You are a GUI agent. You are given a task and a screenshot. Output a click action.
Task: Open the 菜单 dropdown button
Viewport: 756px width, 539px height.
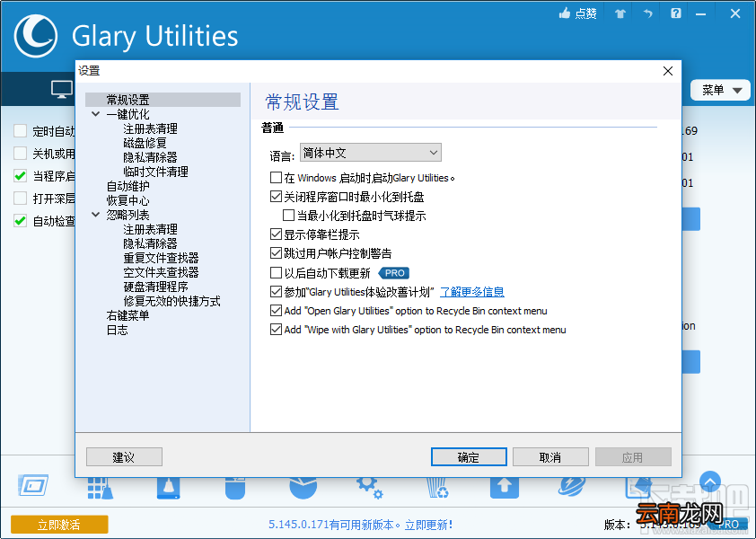point(720,90)
